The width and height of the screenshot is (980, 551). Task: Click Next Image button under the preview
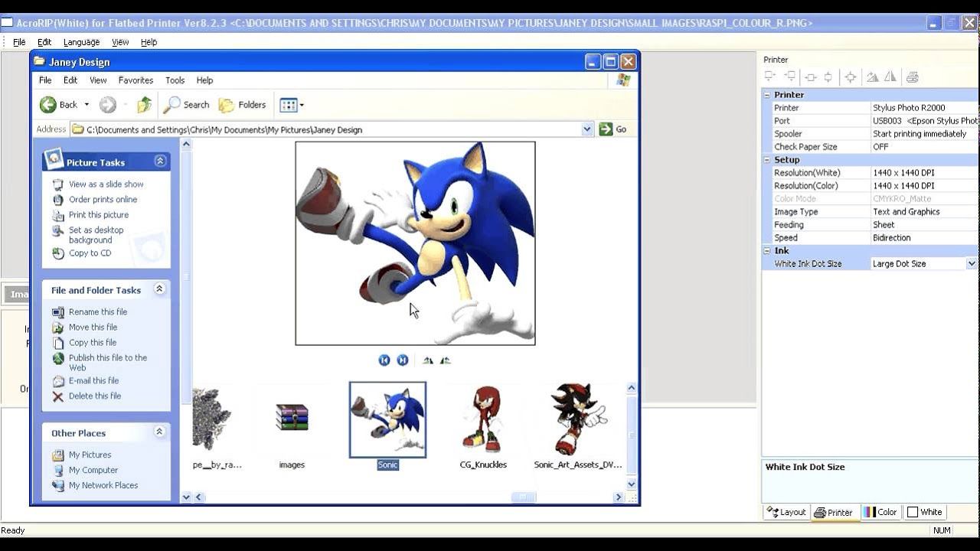click(403, 360)
